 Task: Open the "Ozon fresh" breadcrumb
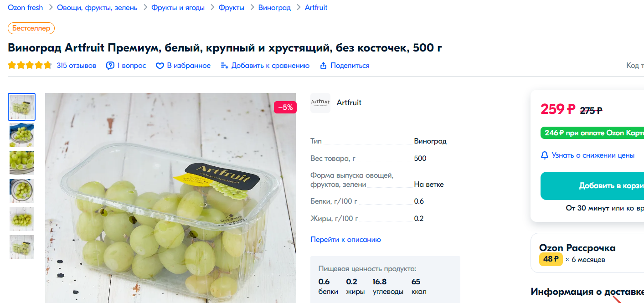click(x=26, y=8)
